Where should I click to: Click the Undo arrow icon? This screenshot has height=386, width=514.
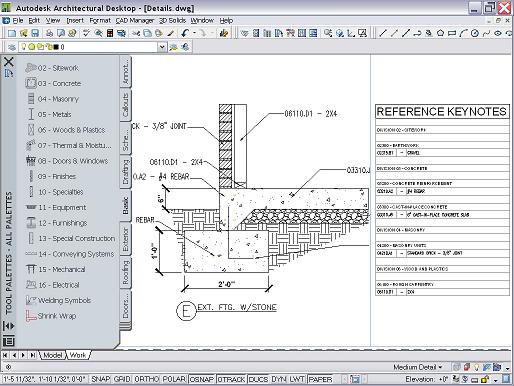tap(186, 33)
